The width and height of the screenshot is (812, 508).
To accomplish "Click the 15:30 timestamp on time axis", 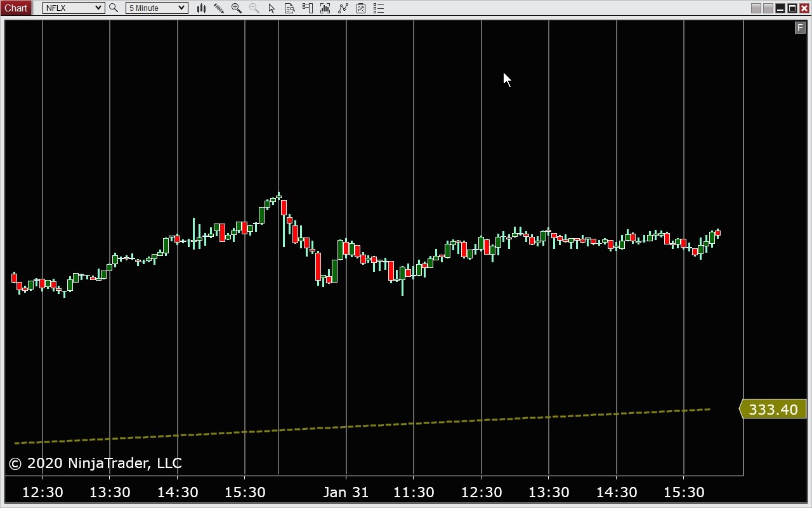I will 245,491.
